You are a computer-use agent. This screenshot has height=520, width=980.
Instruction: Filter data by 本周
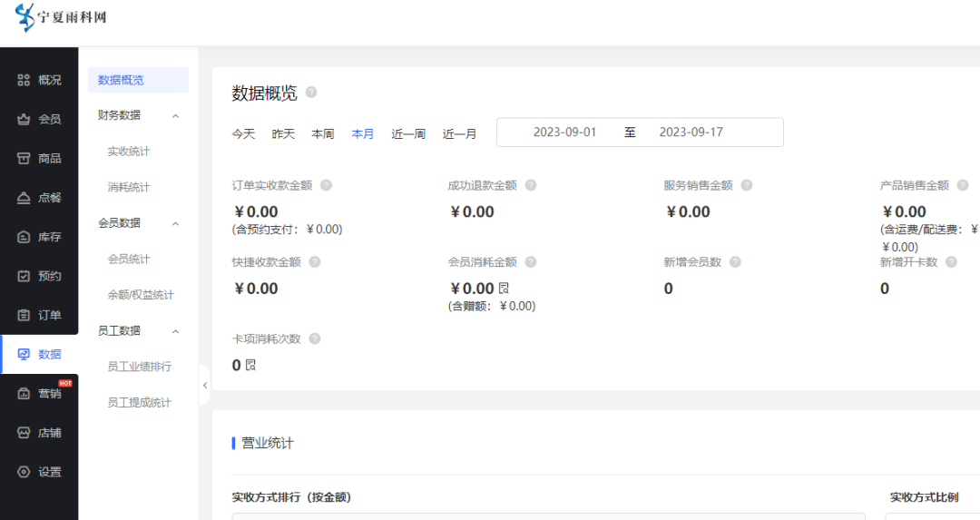coord(323,133)
